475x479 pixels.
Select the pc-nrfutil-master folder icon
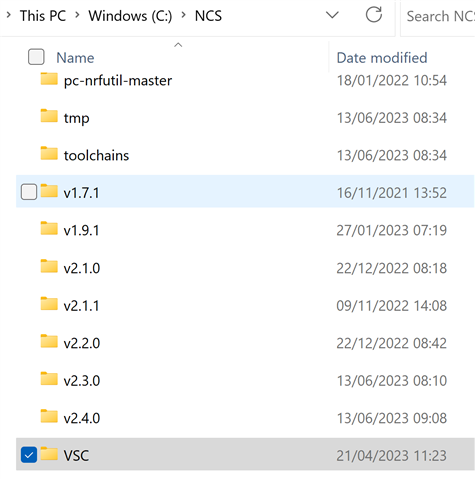(49, 79)
